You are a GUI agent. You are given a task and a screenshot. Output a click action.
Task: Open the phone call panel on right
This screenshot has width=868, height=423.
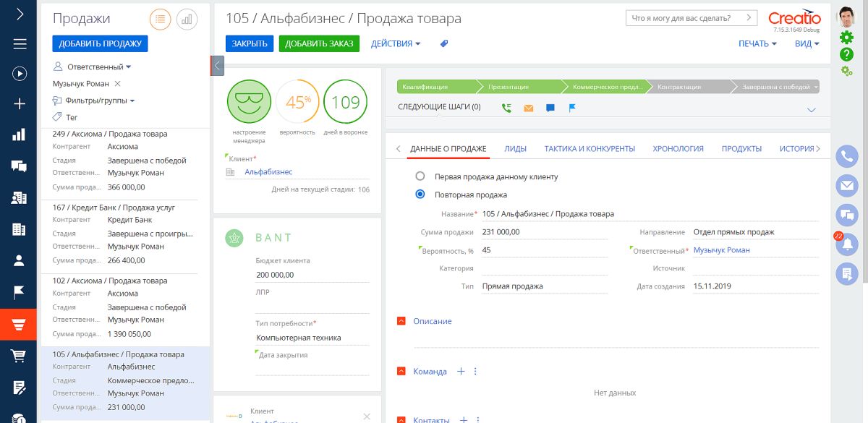[846, 156]
